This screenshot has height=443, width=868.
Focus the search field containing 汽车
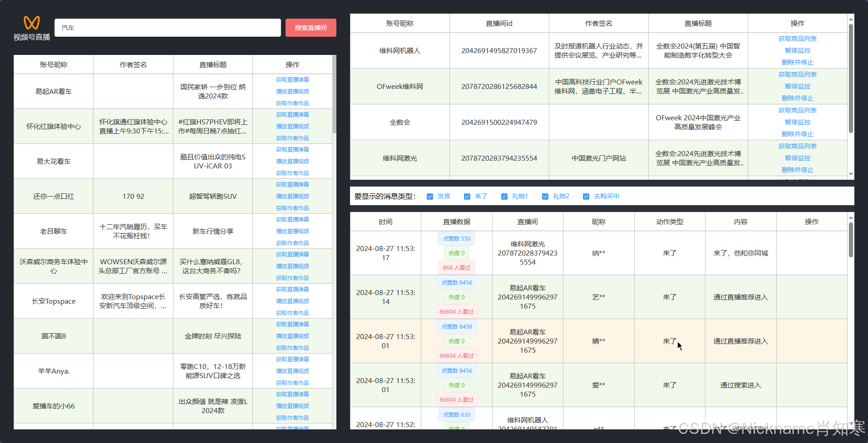coord(168,28)
